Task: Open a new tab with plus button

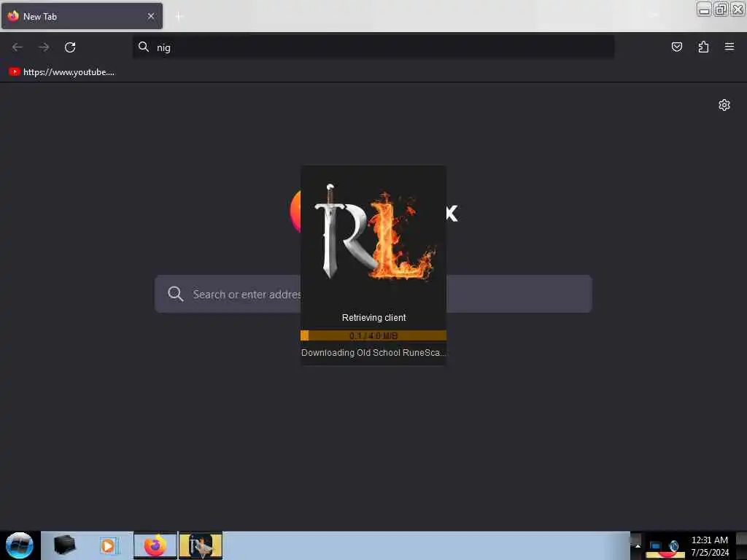Action: [179, 17]
